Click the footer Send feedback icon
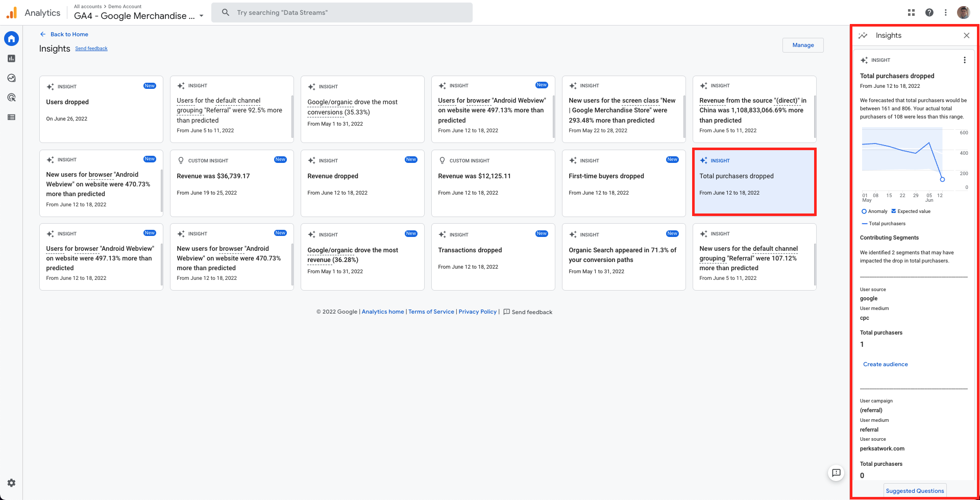The image size is (980, 500). pyautogui.click(x=506, y=312)
